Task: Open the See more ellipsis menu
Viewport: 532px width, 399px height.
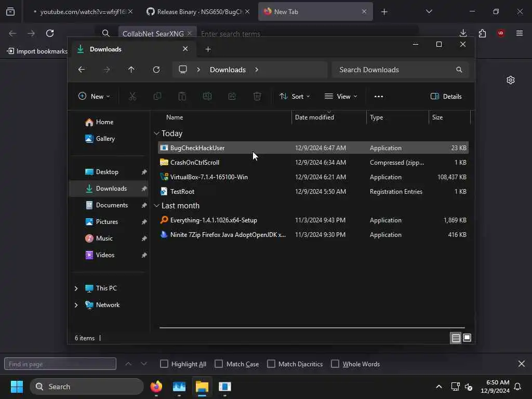Action: click(x=379, y=96)
